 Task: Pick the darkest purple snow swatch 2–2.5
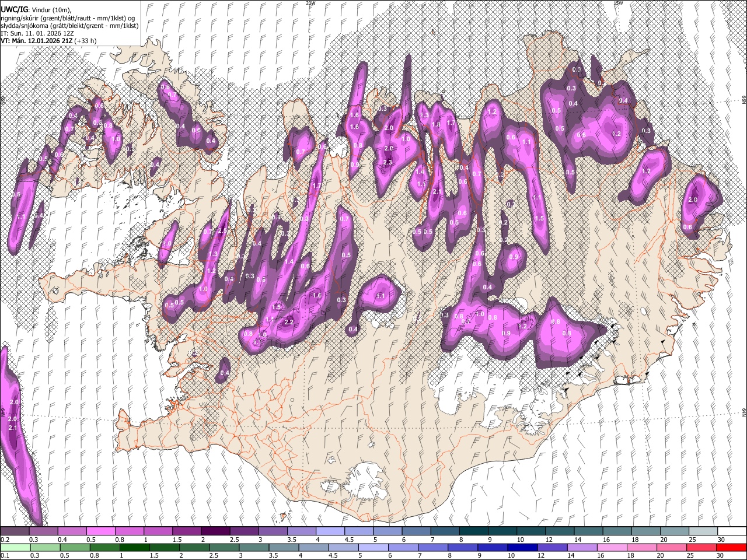(215, 531)
